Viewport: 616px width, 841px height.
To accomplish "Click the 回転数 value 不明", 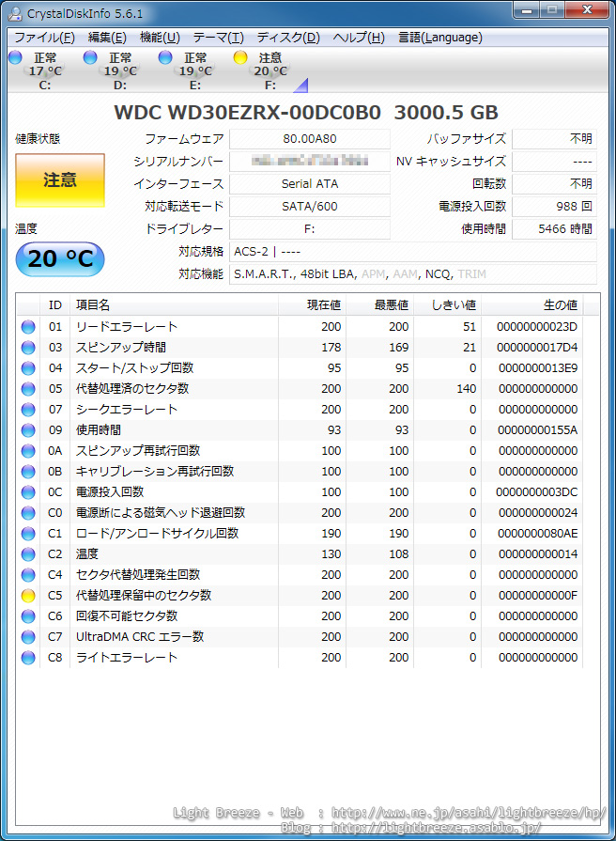I will tap(554, 184).
